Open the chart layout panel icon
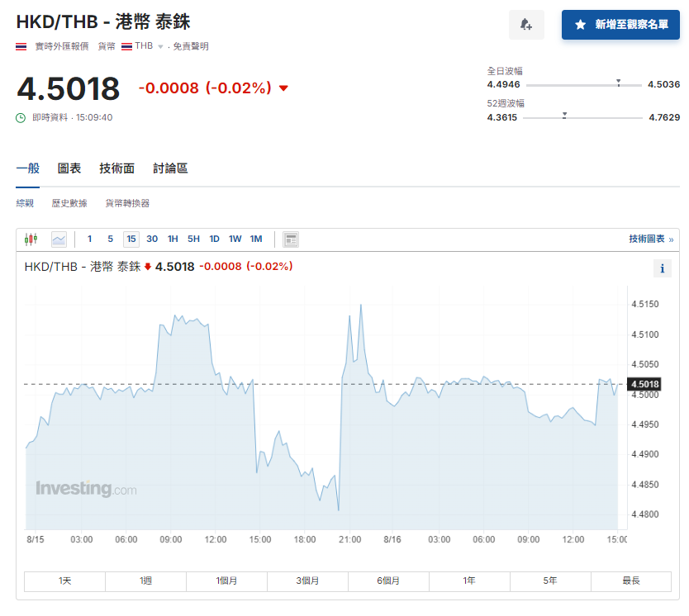 tap(290, 239)
